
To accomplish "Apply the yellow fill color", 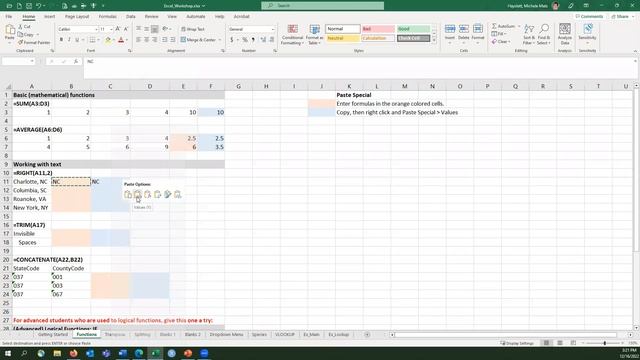I will (x=108, y=40).
